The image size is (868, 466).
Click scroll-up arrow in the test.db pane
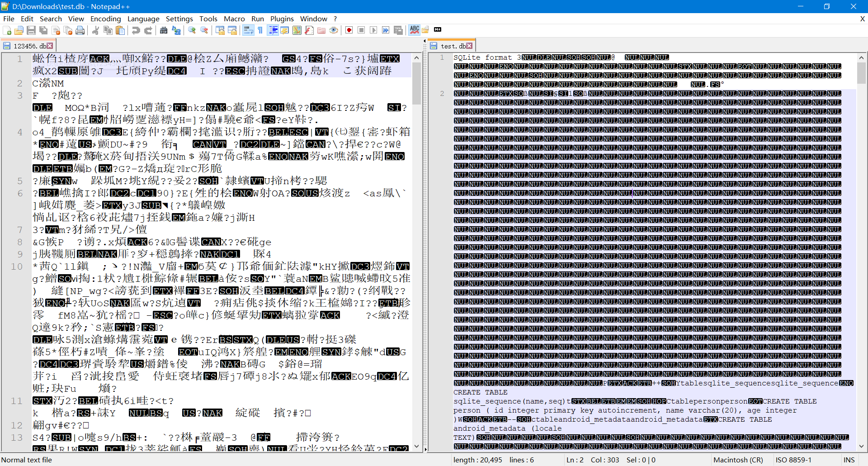tap(861, 57)
